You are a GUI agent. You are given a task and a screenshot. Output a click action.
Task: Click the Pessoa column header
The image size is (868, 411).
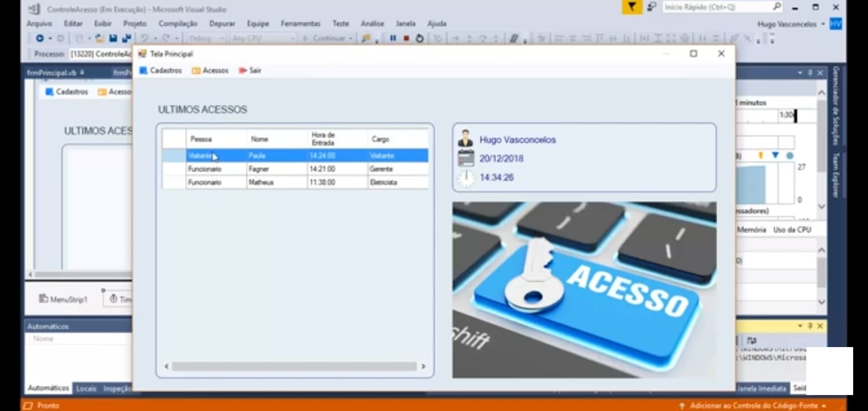[x=216, y=139]
